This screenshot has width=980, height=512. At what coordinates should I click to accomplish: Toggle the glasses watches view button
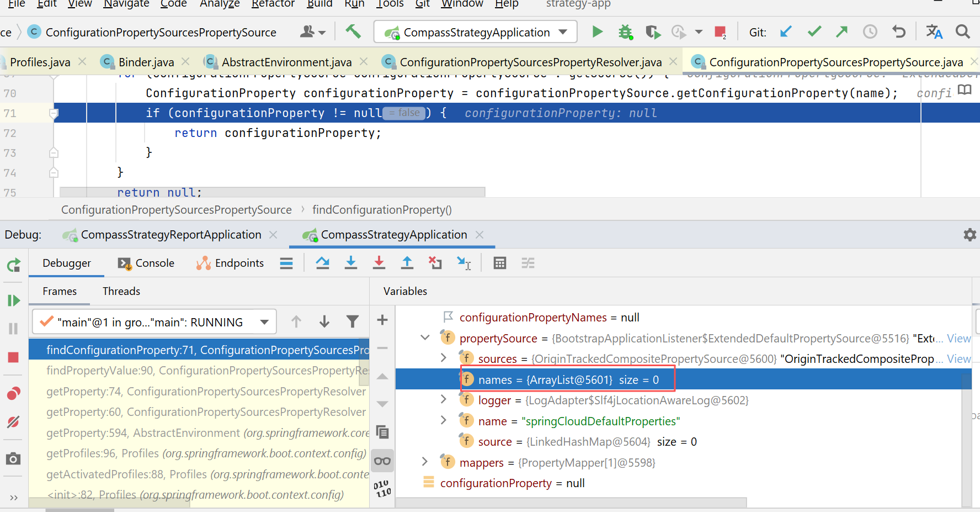point(382,461)
